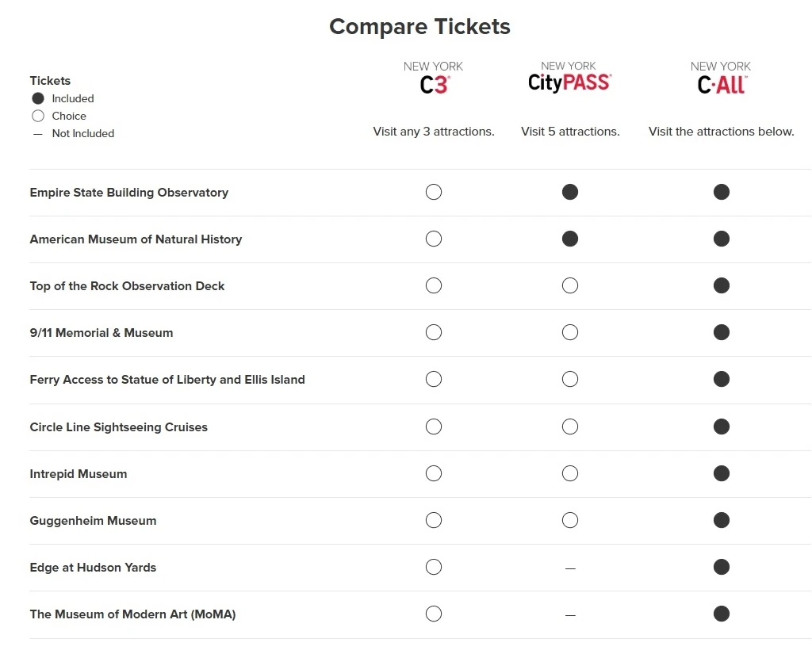The height and width of the screenshot is (658, 812).
Task: Select Circle Line Sightseeing Cruises label
Action: (x=119, y=427)
